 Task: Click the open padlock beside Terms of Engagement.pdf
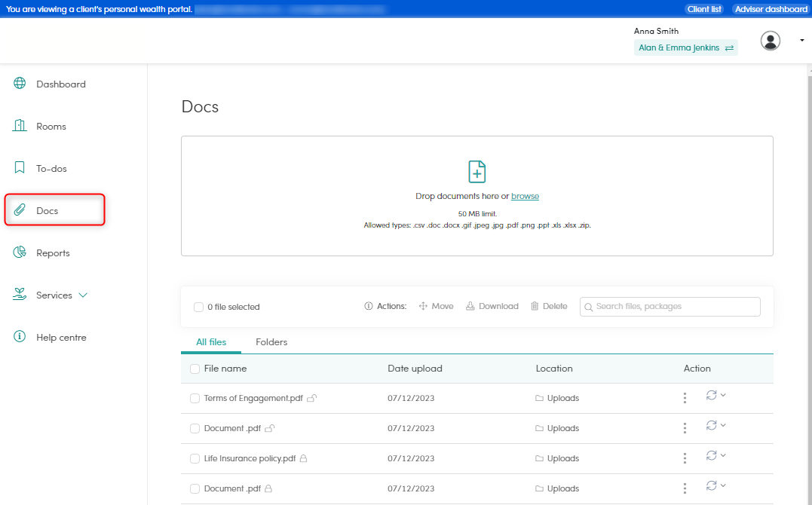click(311, 398)
